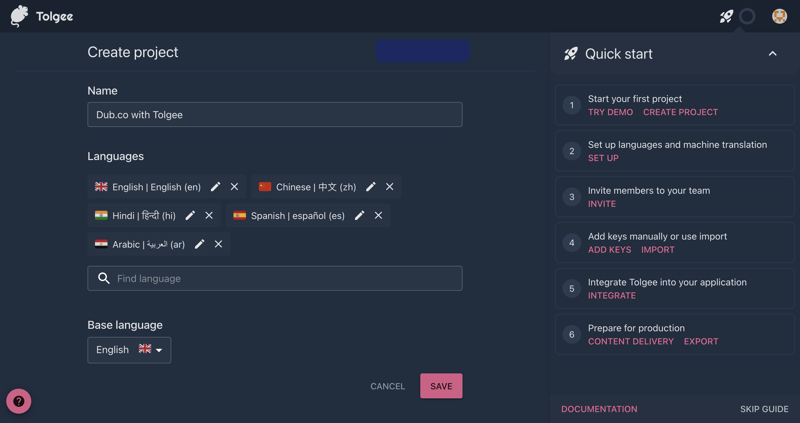This screenshot has height=423, width=800.
Task: Click Add Keys link
Action: tap(609, 250)
